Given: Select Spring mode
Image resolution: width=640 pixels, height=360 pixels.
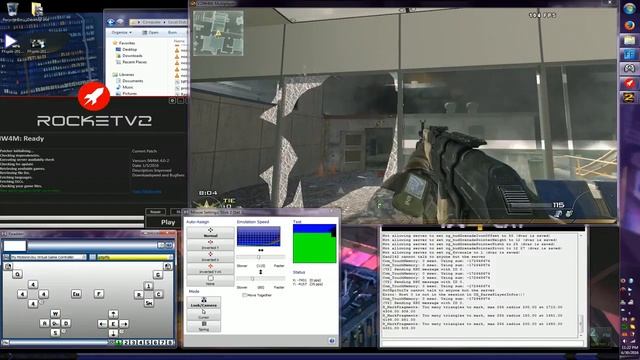Looking at the screenshot, I should click(x=204, y=326).
